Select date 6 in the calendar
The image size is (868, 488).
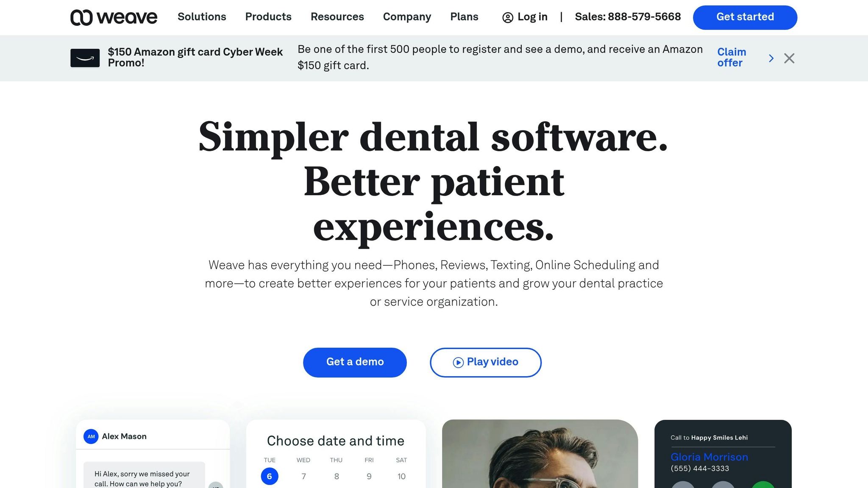pos(270,476)
